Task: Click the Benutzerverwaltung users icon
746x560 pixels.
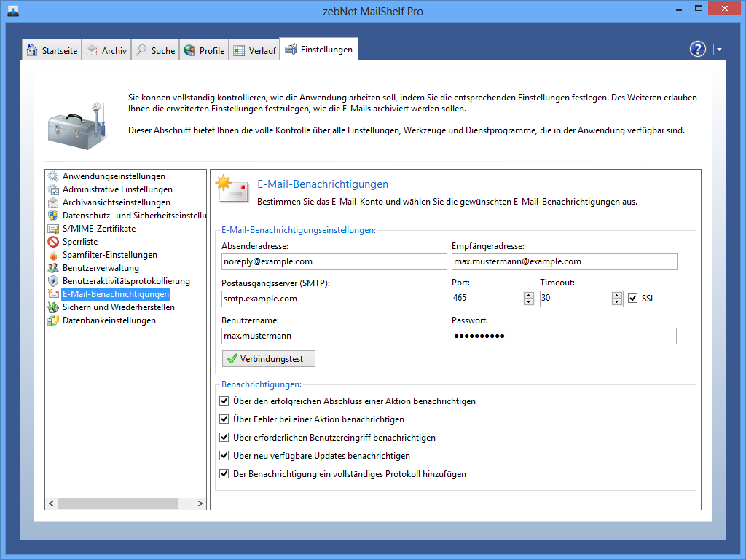Action: pyautogui.click(x=53, y=268)
